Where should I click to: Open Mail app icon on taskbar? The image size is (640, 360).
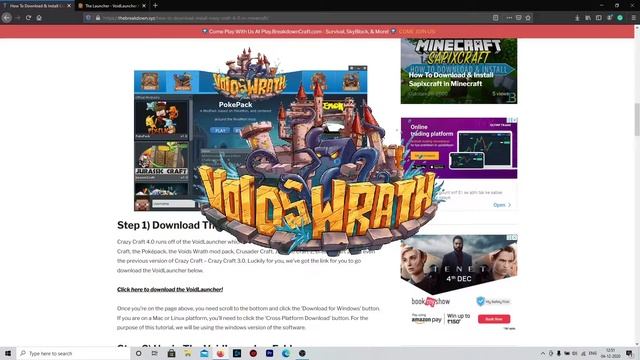tap(204, 353)
